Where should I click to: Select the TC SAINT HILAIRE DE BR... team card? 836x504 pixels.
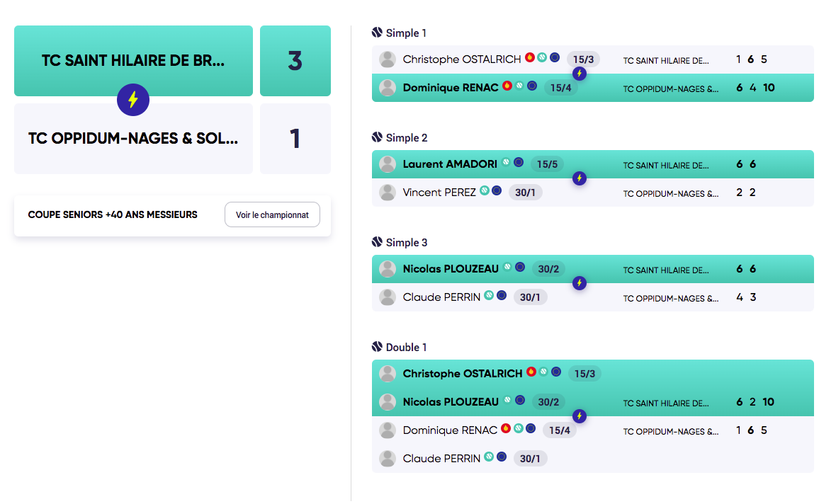click(133, 61)
